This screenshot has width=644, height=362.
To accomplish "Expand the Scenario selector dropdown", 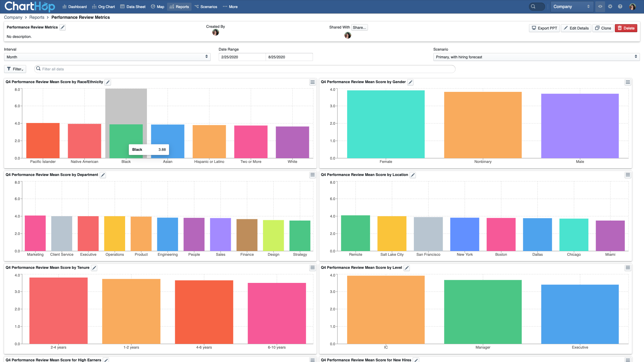I will (x=536, y=57).
